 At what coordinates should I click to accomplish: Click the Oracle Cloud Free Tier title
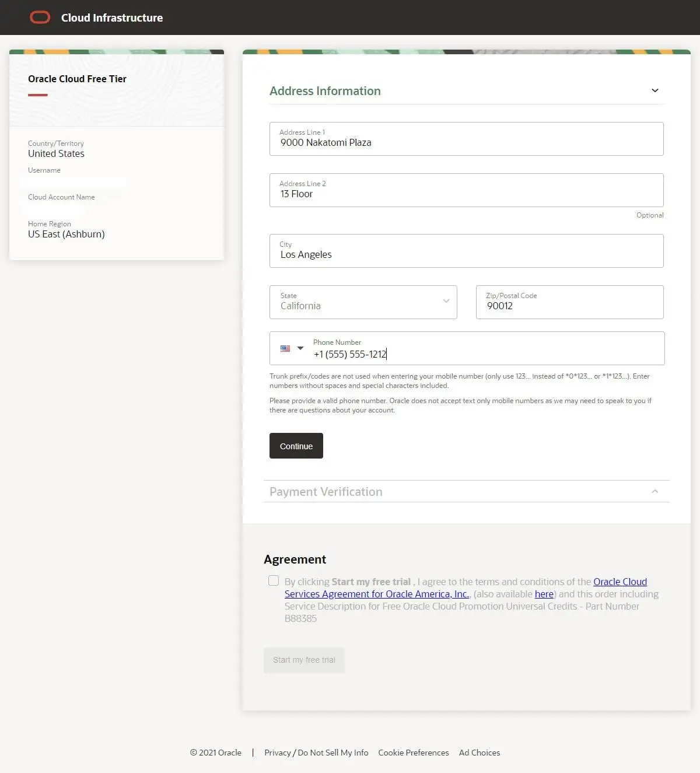tap(77, 79)
